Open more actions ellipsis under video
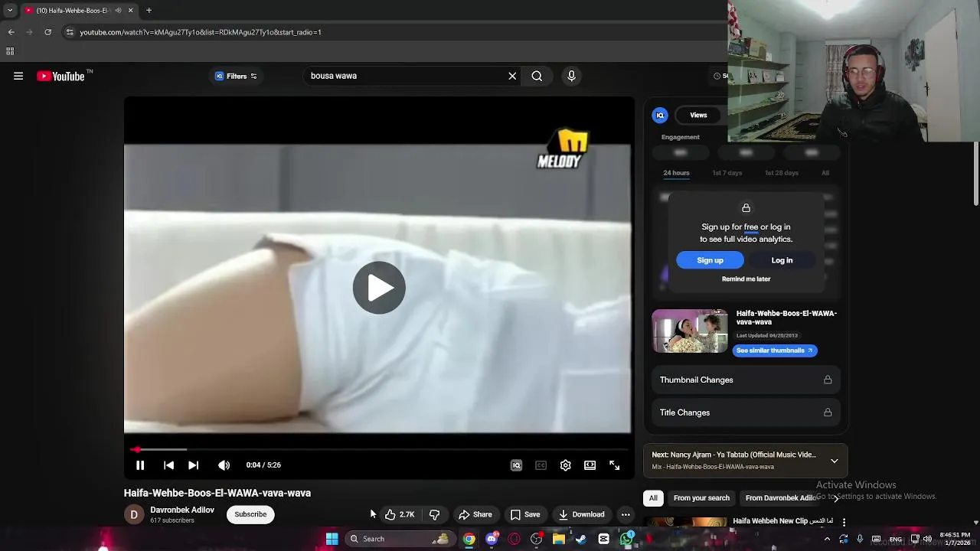Image resolution: width=980 pixels, height=551 pixels. click(626, 514)
